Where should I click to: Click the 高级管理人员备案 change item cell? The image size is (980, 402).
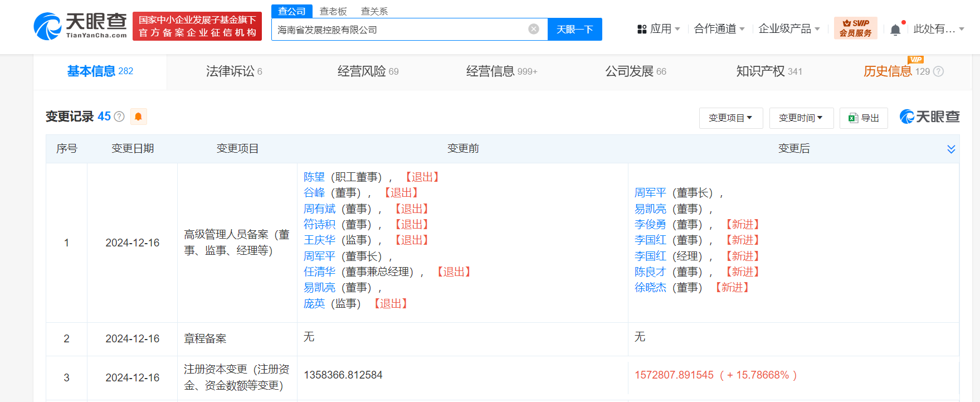(237, 243)
